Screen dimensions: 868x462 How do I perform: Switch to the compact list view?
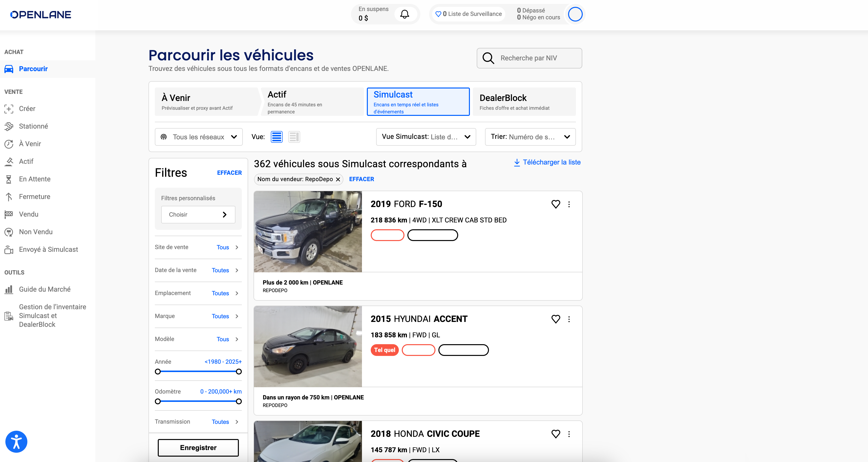(x=294, y=137)
